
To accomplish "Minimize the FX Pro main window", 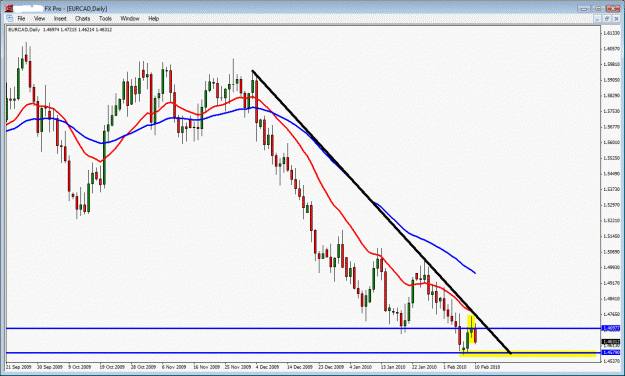I will (x=584, y=8).
